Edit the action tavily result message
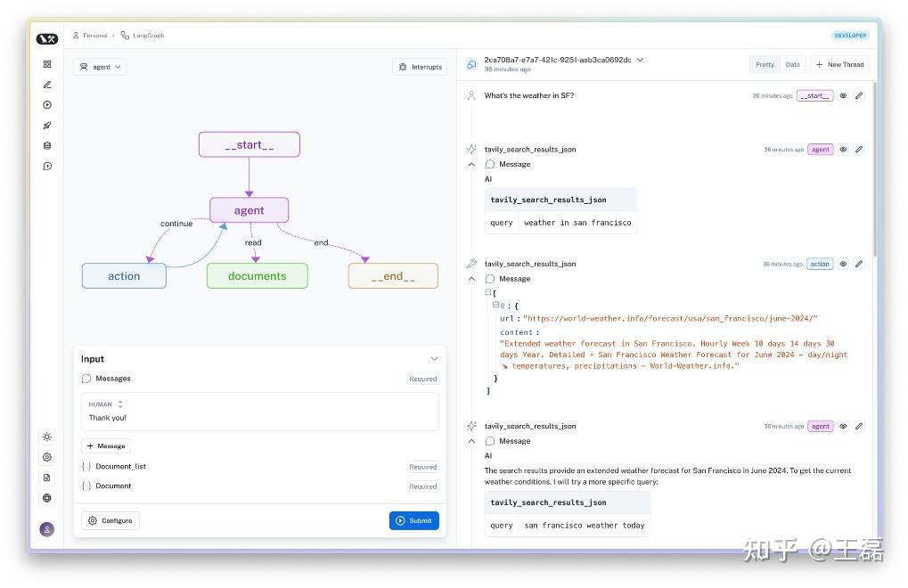Screen dimensions: 908x588 859,264
